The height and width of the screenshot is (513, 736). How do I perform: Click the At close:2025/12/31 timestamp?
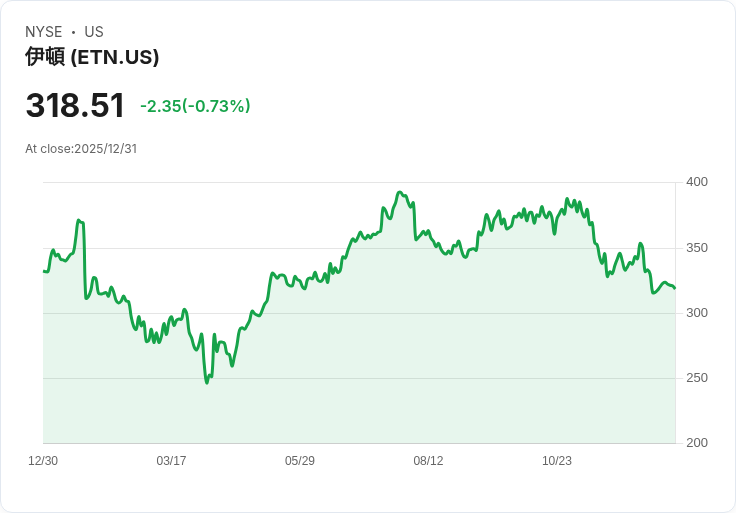coord(81,149)
